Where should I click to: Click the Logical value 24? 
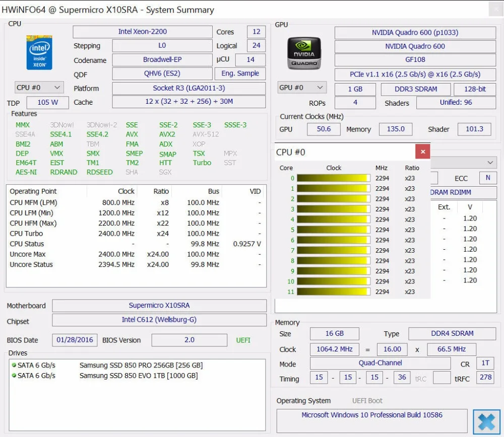point(256,46)
